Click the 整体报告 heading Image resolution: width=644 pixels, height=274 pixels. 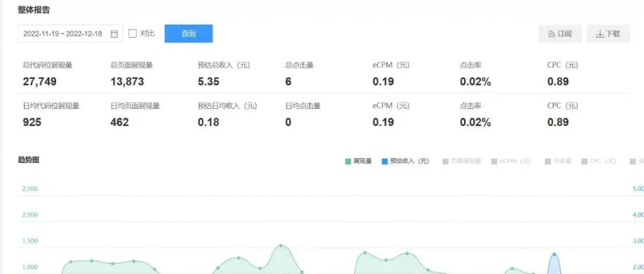pyautogui.click(x=34, y=10)
